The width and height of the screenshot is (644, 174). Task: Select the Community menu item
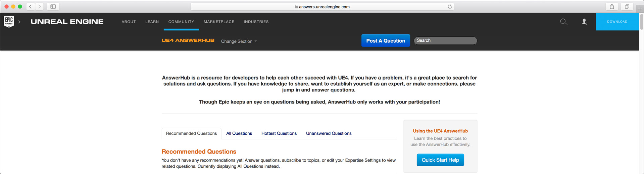pos(181,21)
